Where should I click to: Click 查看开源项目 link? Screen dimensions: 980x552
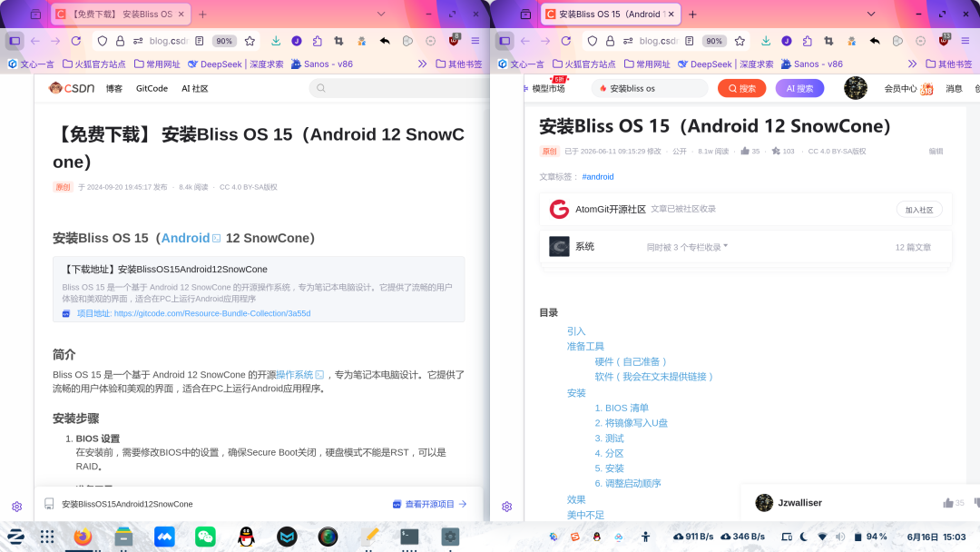pyautogui.click(x=429, y=504)
